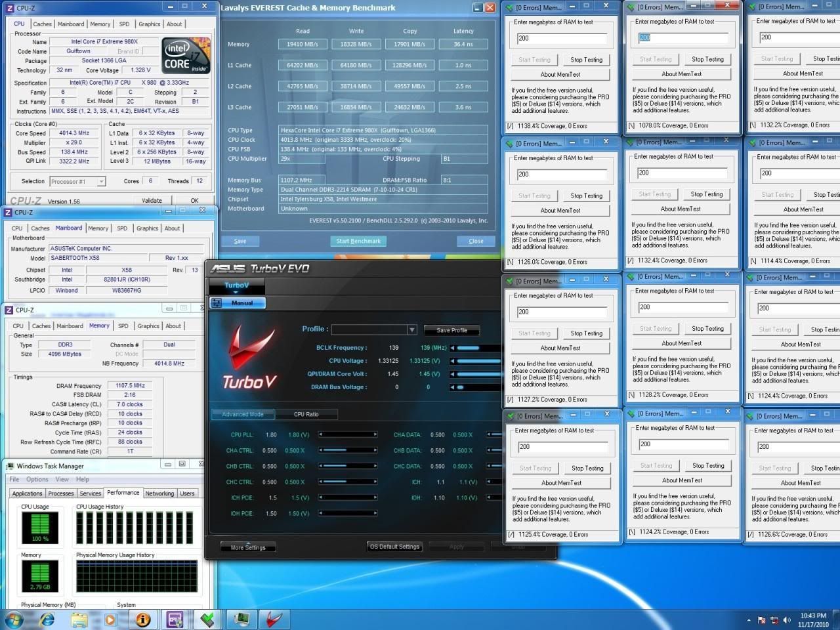Click the Intel Core i7 logo in CPU-Z

[x=184, y=56]
